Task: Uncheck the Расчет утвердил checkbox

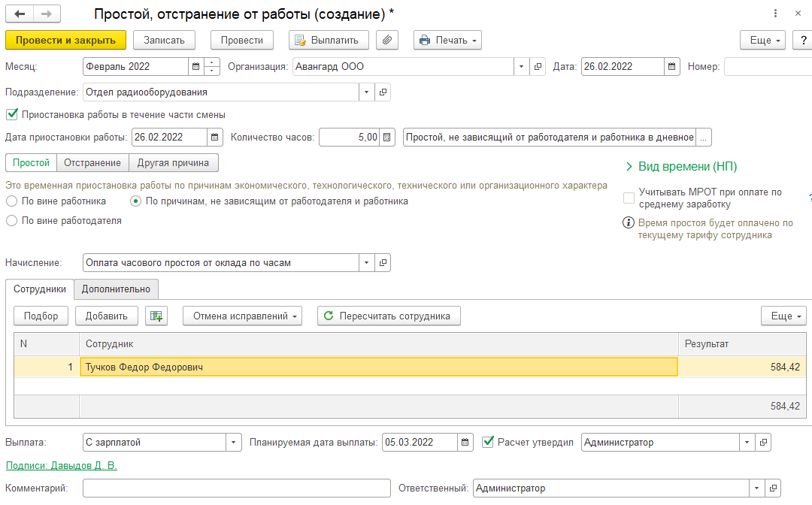Action: [488, 442]
